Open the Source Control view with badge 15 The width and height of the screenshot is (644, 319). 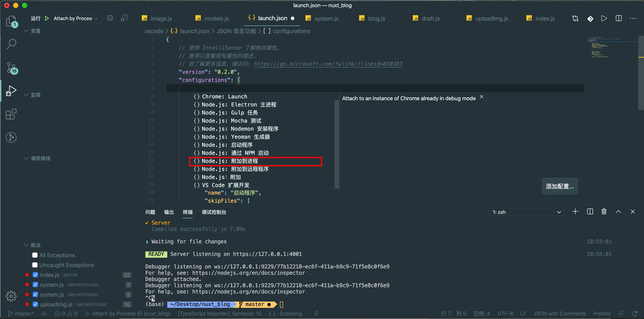[x=11, y=68]
